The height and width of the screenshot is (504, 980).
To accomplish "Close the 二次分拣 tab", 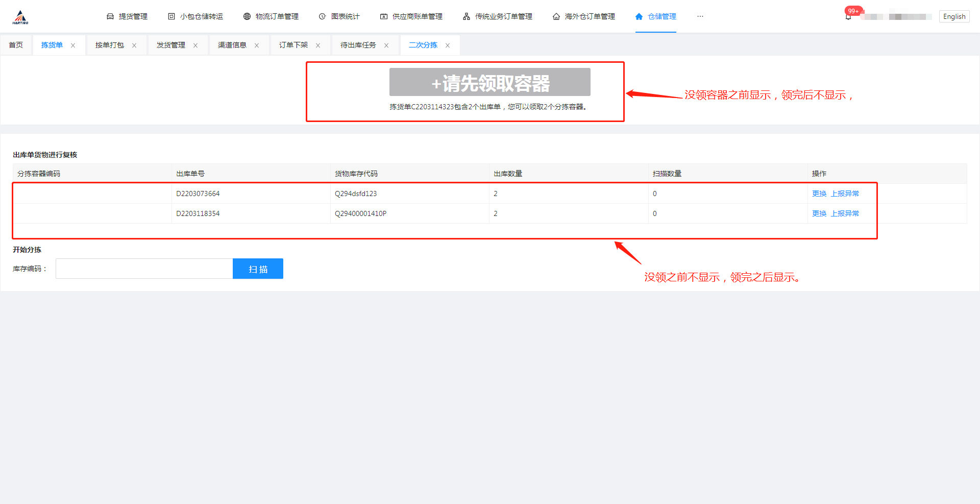I will pos(448,45).
